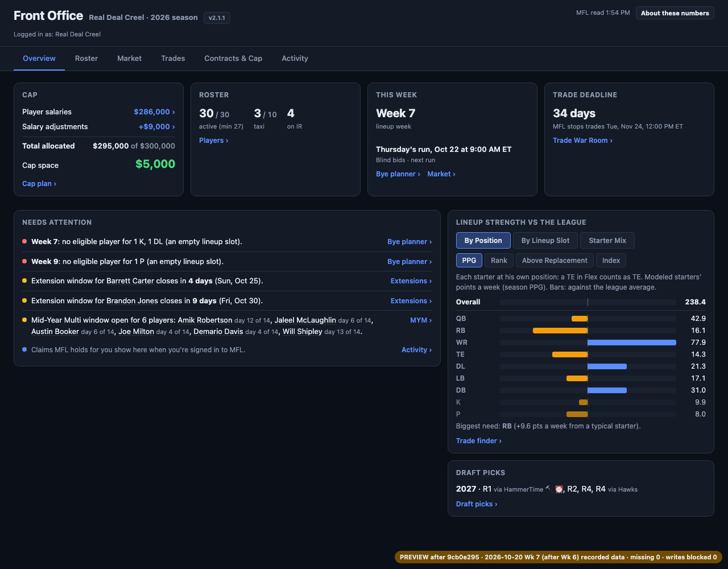Click player name Joe Milton
The image size is (728, 569).
pos(136,332)
